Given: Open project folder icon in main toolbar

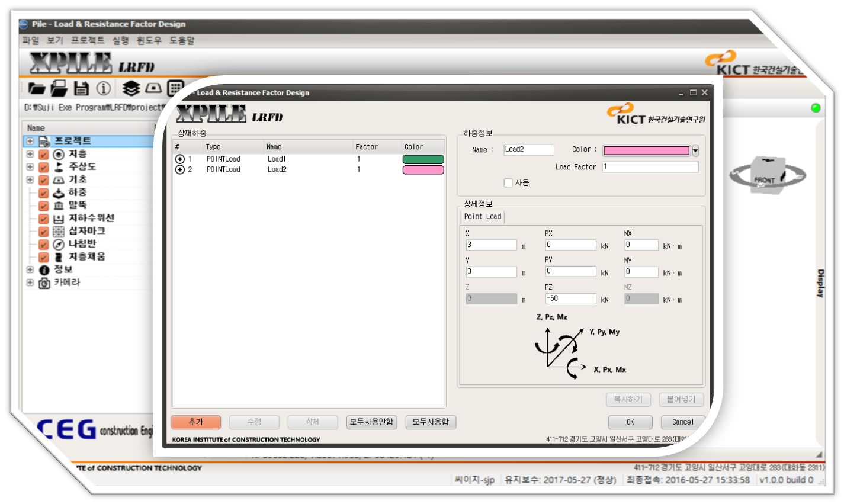Looking at the screenshot, I should point(37,89).
